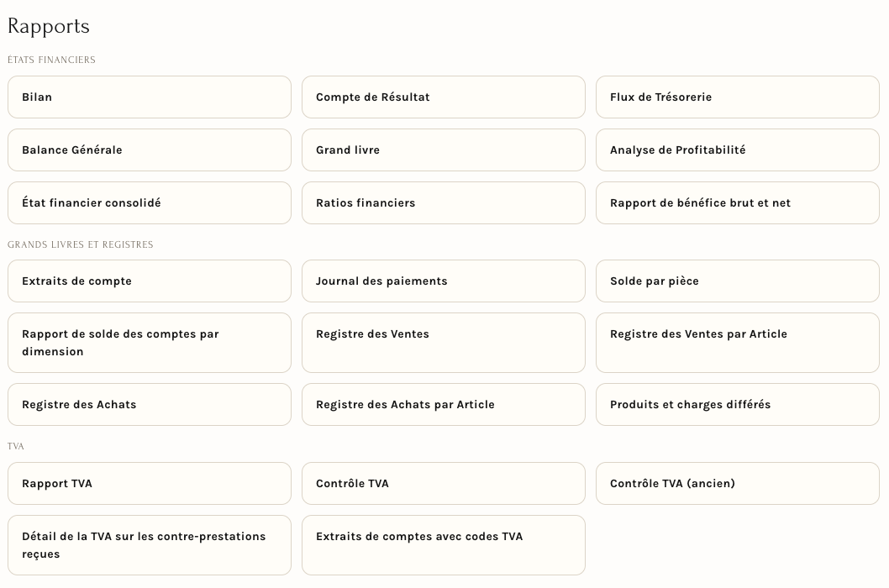The height and width of the screenshot is (588, 889).
Task: Select Journal des paiements
Action: (x=444, y=281)
